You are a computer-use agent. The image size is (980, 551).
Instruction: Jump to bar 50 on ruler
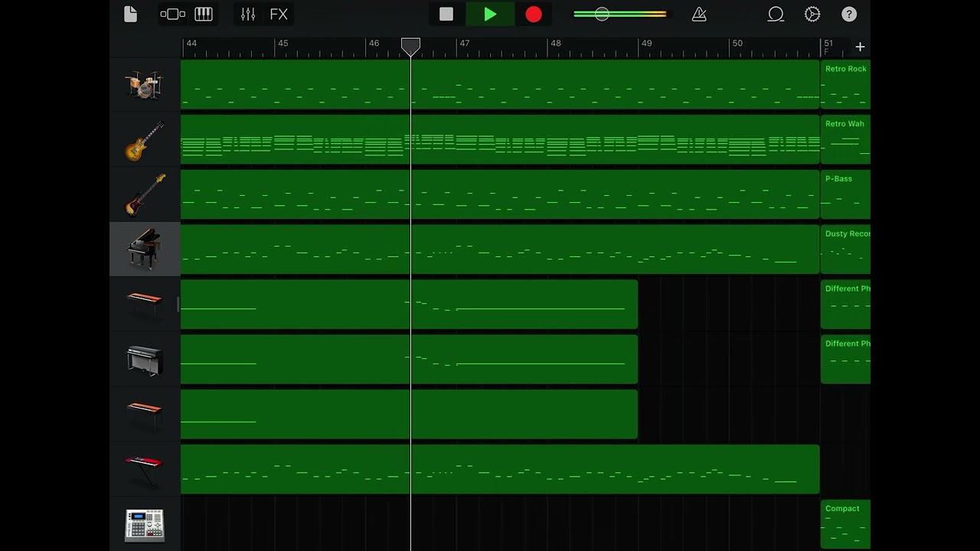pos(737,44)
